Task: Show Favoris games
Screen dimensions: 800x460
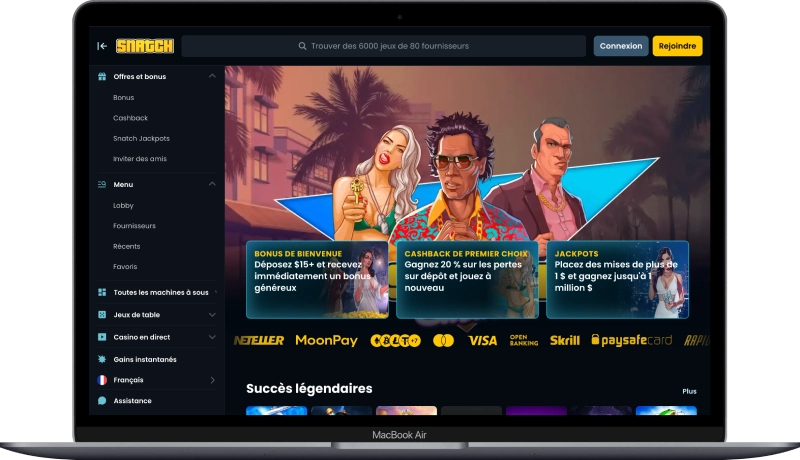Action: pyautogui.click(x=125, y=266)
